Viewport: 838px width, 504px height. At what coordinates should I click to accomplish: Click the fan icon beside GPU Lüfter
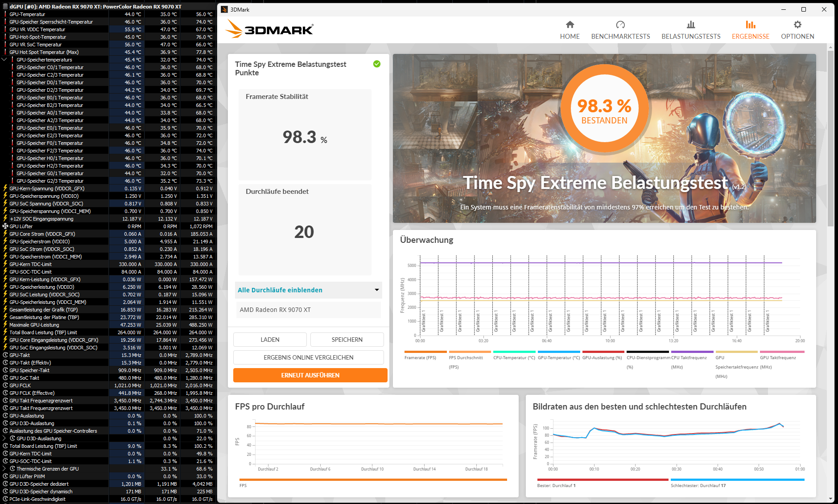tap(5, 226)
